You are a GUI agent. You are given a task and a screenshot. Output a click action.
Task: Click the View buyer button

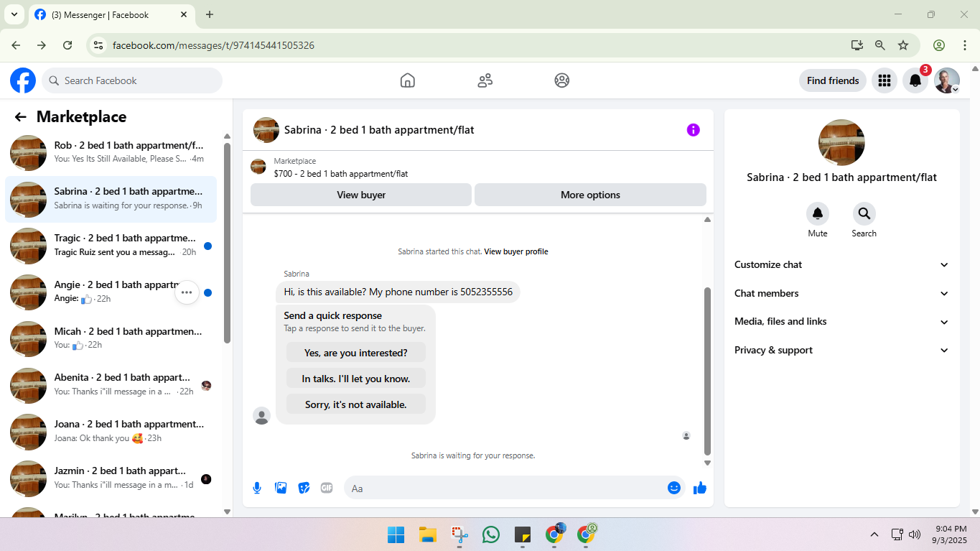(x=361, y=195)
